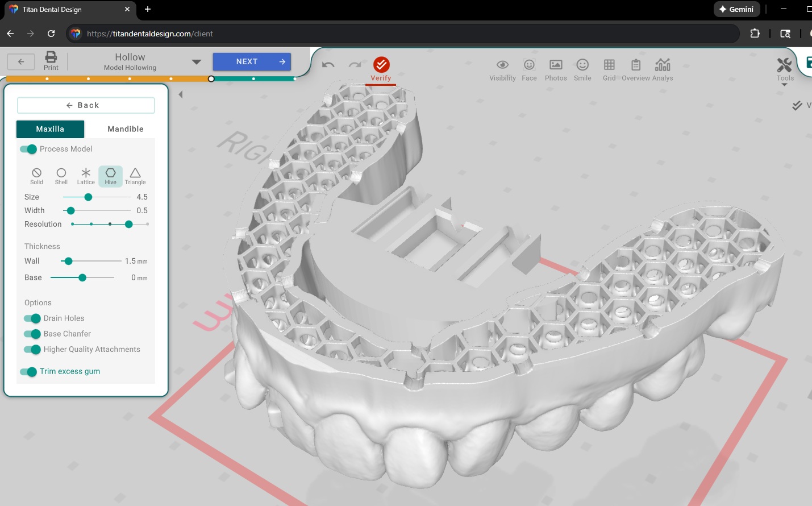The height and width of the screenshot is (506, 812).
Task: Toggle the Process Model switch
Action: 28,149
